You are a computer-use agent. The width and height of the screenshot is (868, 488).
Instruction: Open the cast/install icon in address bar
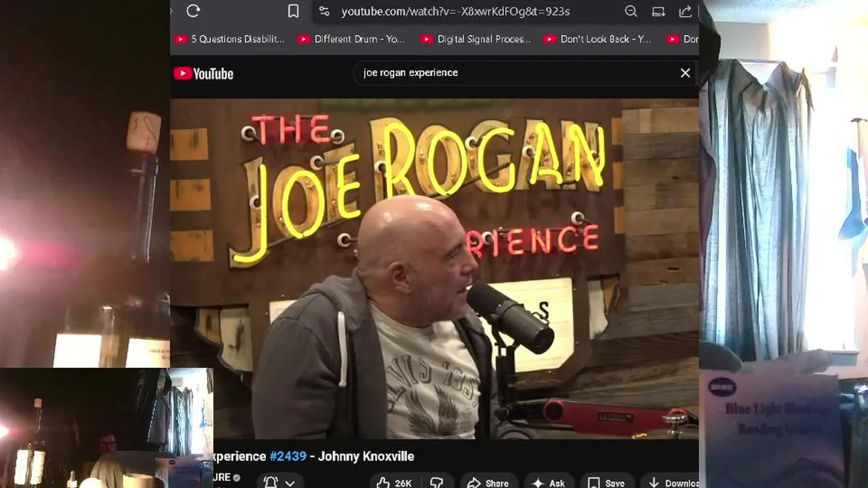tap(658, 11)
